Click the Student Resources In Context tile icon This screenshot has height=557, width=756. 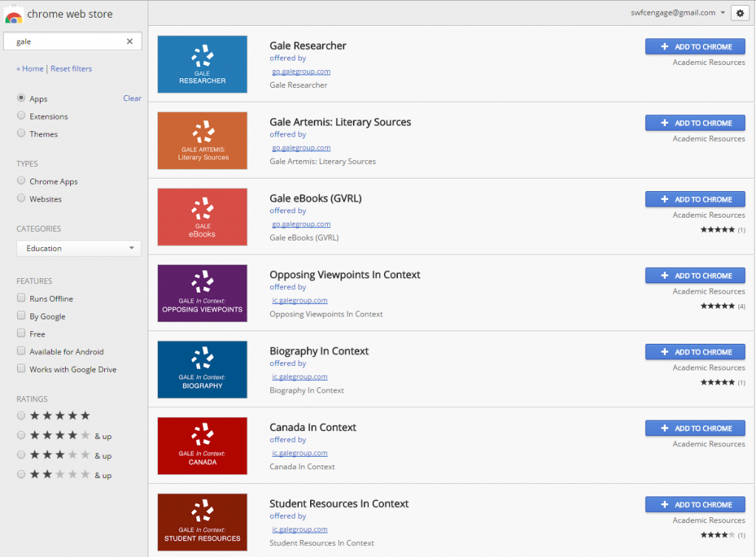click(x=202, y=522)
